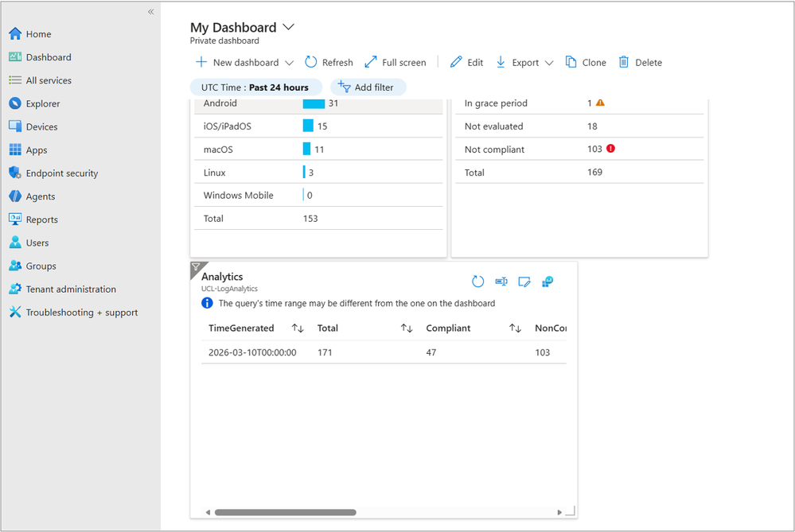The height and width of the screenshot is (532, 795).
Task: Click the Delete dashboard trash icon
Action: (624, 62)
